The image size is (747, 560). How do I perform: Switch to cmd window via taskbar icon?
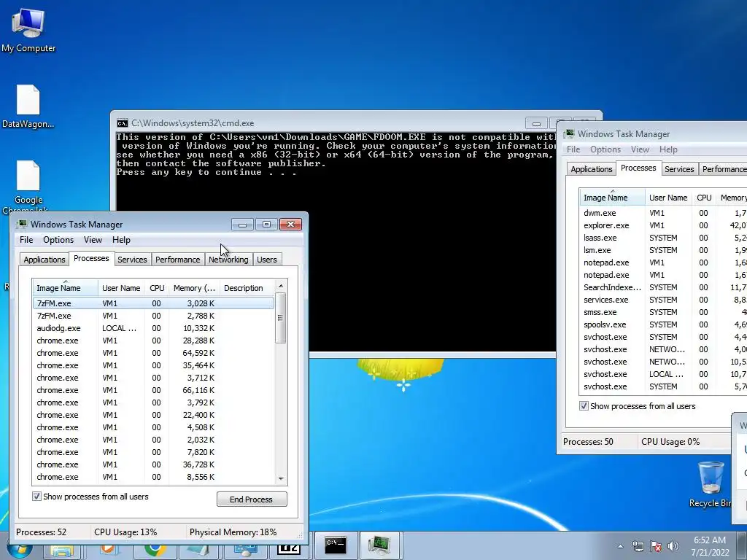[x=336, y=545]
